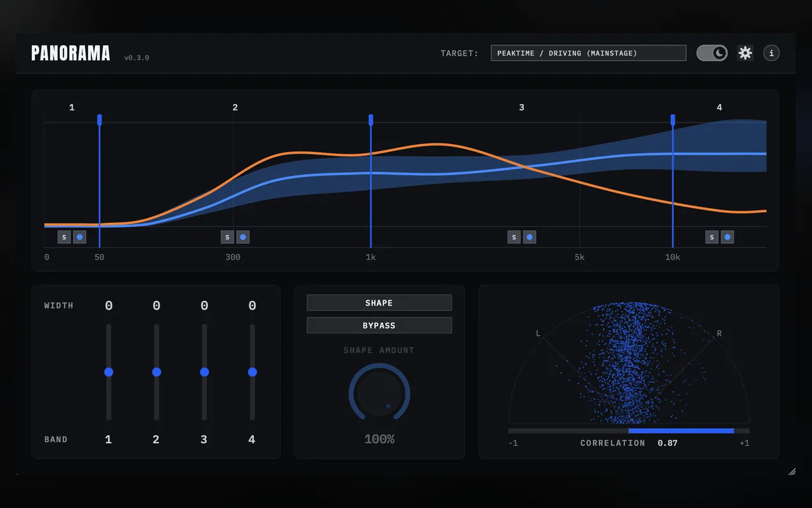812x508 pixels.
Task: Click the band 4 width slider thumb
Action: (252, 372)
